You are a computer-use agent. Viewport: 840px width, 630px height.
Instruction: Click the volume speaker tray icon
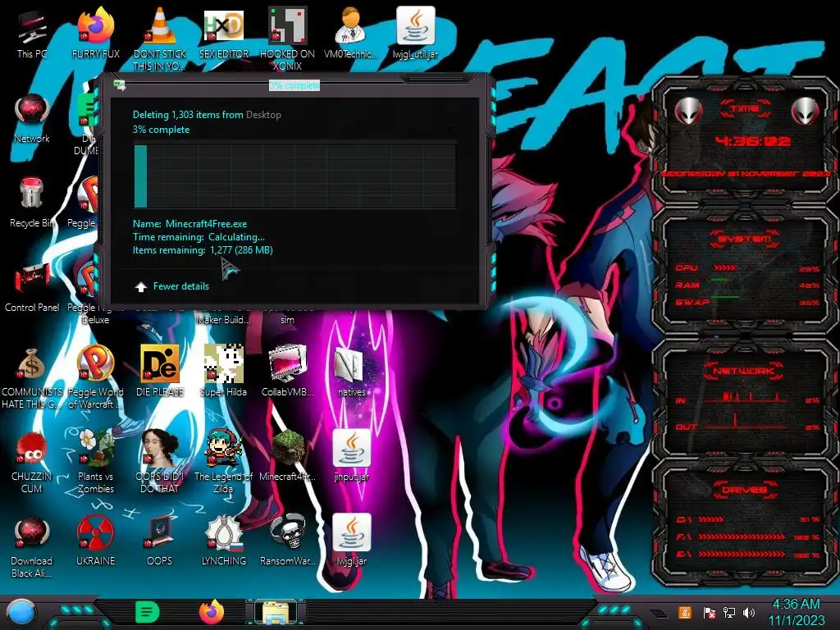[749, 613]
